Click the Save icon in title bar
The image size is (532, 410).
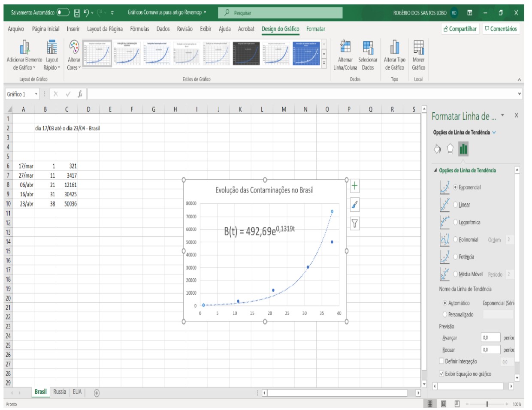tap(77, 13)
